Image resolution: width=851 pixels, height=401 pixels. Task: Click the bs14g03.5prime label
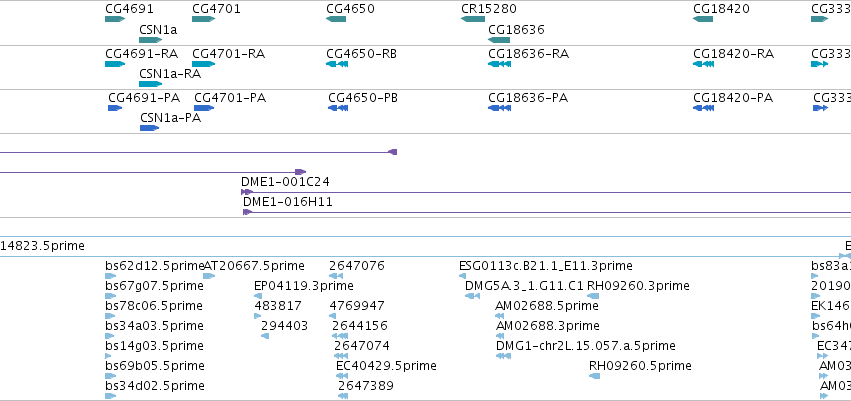(x=154, y=346)
